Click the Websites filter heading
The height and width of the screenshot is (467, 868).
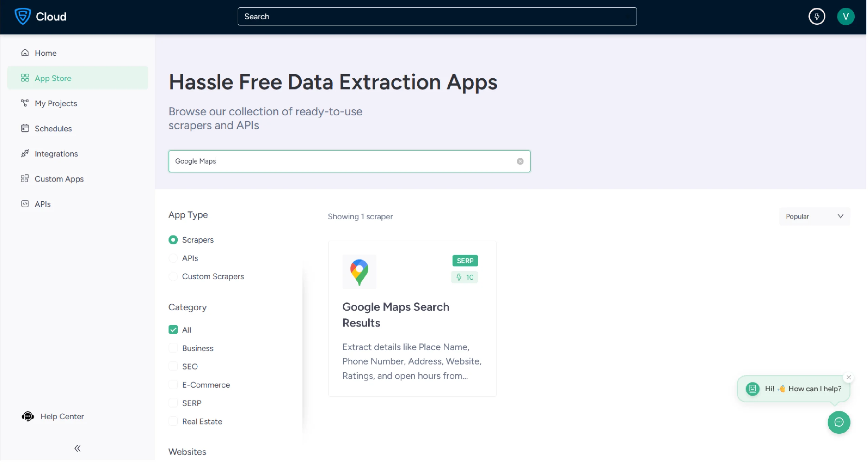pyautogui.click(x=187, y=452)
